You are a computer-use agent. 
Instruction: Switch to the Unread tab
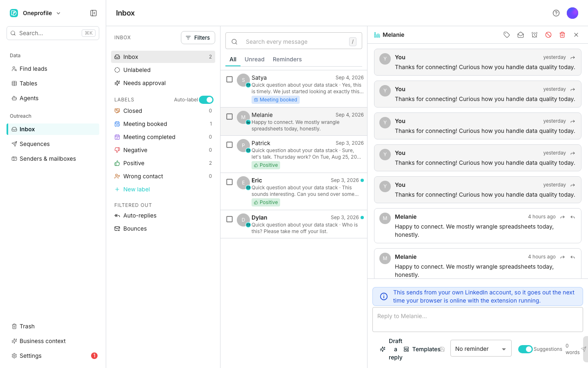pyautogui.click(x=254, y=59)
